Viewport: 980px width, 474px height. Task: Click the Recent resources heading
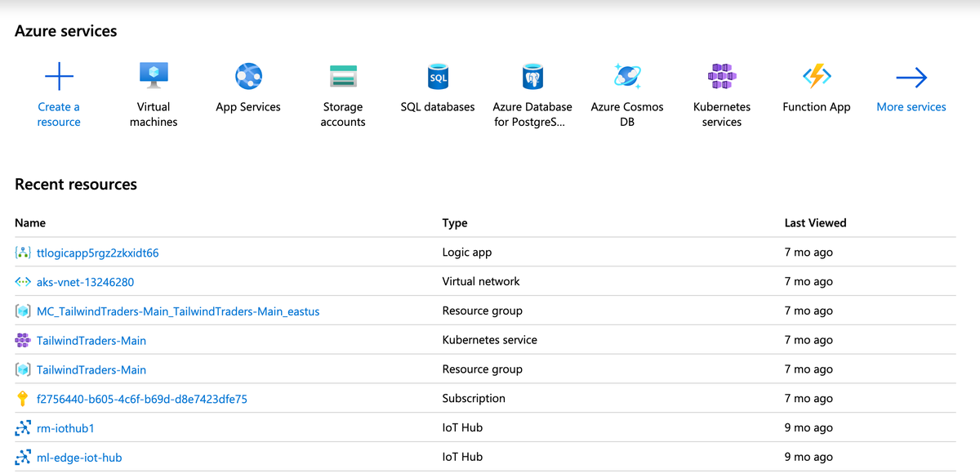[x=76, y=185]
